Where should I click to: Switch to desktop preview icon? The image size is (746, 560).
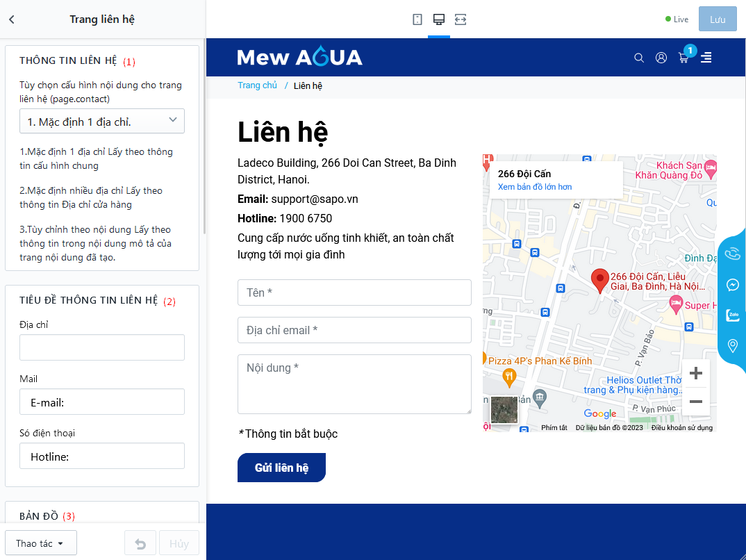click(439, 19)
